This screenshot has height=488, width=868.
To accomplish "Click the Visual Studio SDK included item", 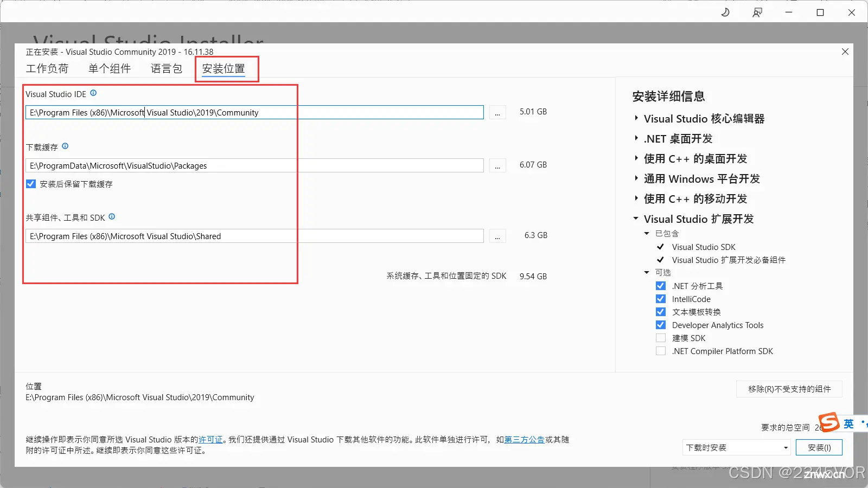I will click(x=704, y=247).
